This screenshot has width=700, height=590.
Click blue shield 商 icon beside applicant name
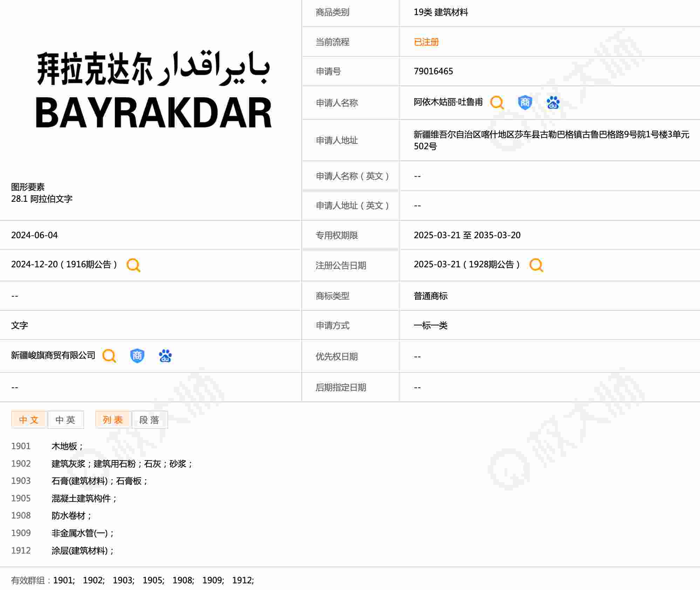click(x=524, y=103)
